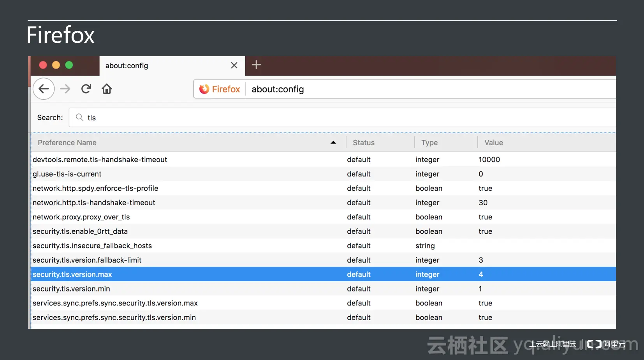Sort by Value column header
The image size is (644, 360).
[x=494, y=143]
